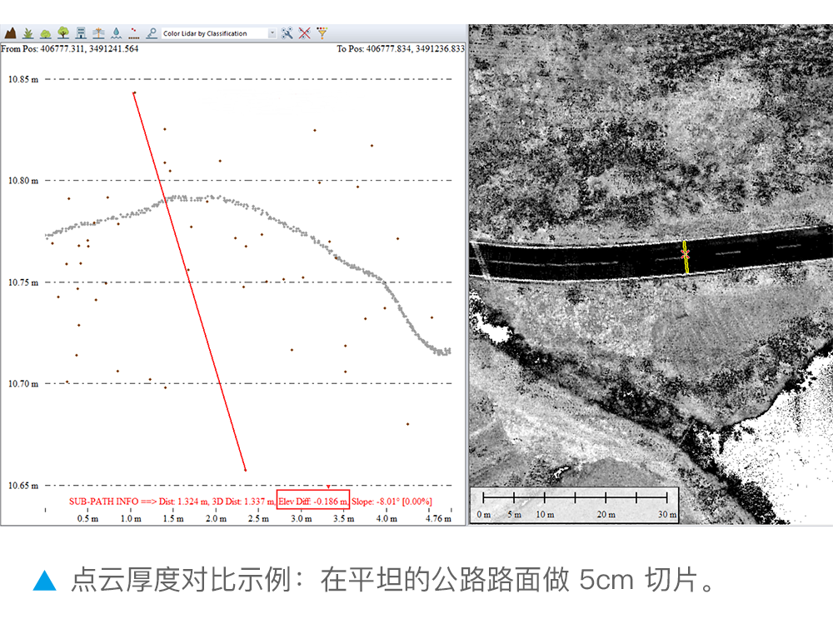833x644 pixels.
Task: Click the magnifier point query icon
Action: pos(151,33)
